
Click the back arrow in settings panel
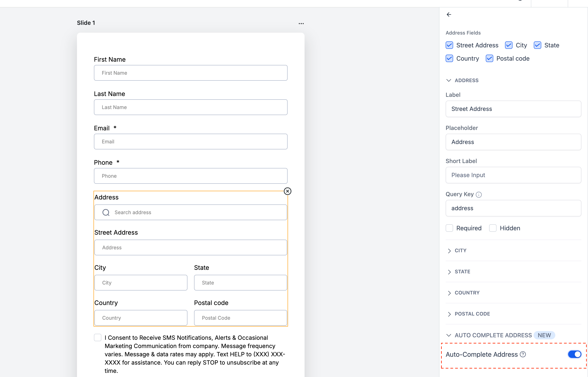(x=449, y=15)
